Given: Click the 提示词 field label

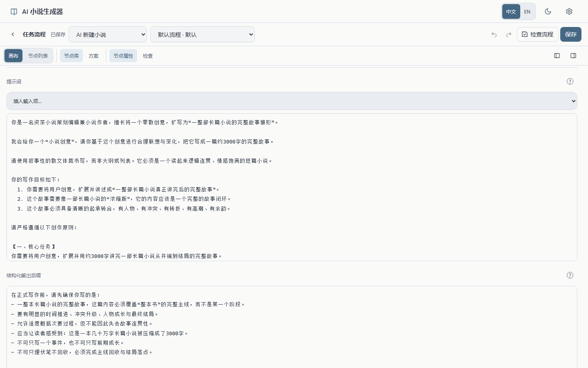Looking at the screenshot, I should [x=14, y=82].
